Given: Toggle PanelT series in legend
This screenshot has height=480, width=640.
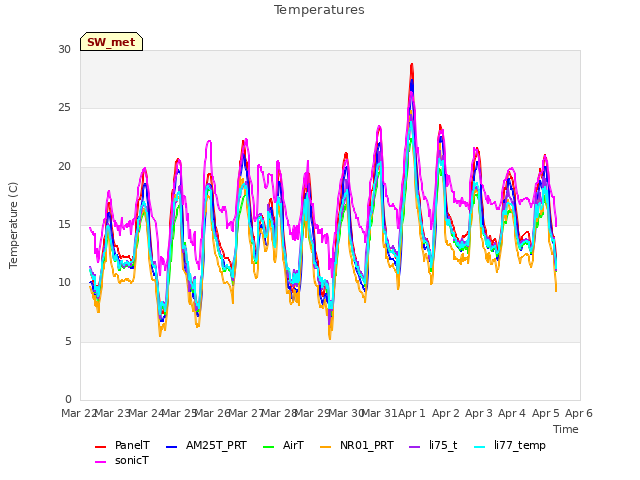Looking at the screenshot, I should [122, 445].
